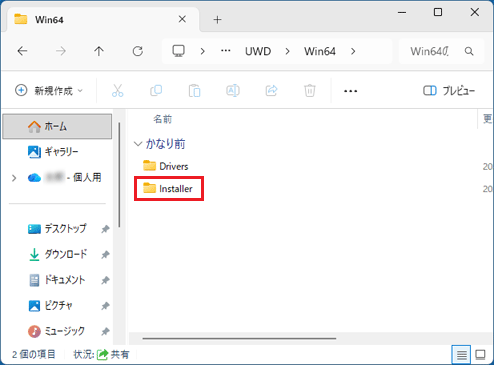This screenshot has width=494, height=365.
Task: Switch to details view layout
Action: coord(461,355)
